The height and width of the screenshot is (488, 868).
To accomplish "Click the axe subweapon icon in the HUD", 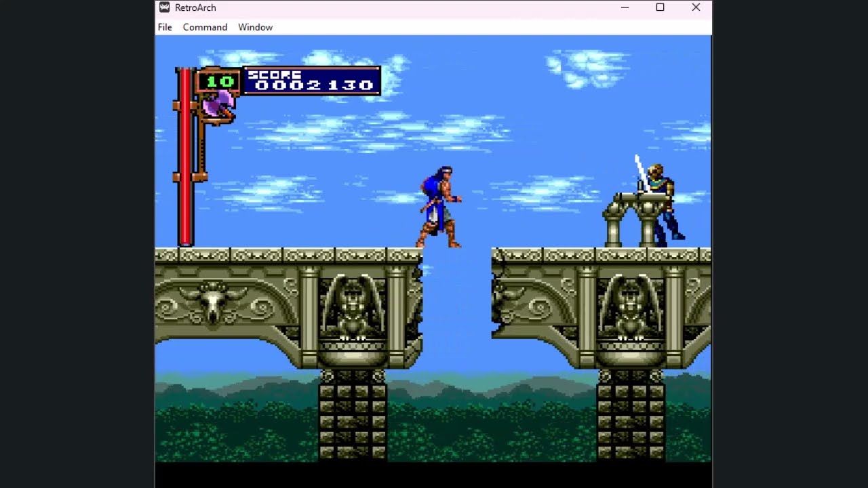I will pyautogui.click(x=218, y=106).
